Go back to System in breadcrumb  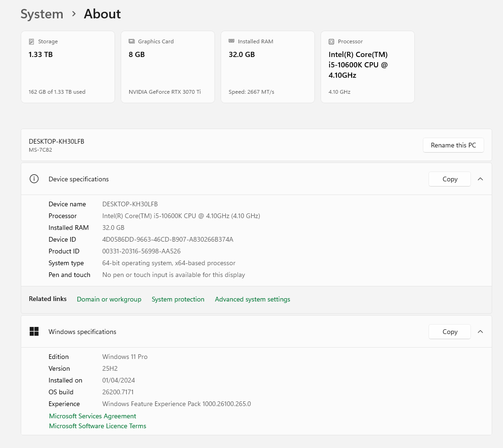coord(42,14)
